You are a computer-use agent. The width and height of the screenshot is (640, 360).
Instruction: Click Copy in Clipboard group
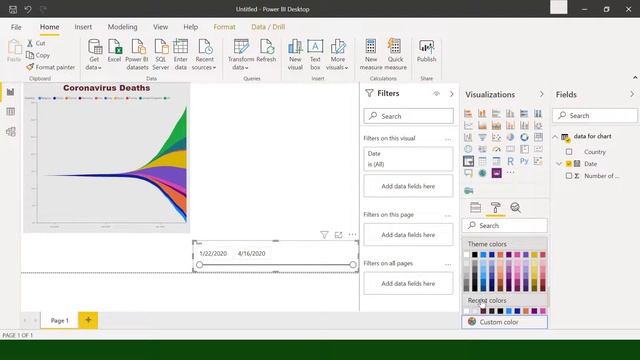[38, 55]
